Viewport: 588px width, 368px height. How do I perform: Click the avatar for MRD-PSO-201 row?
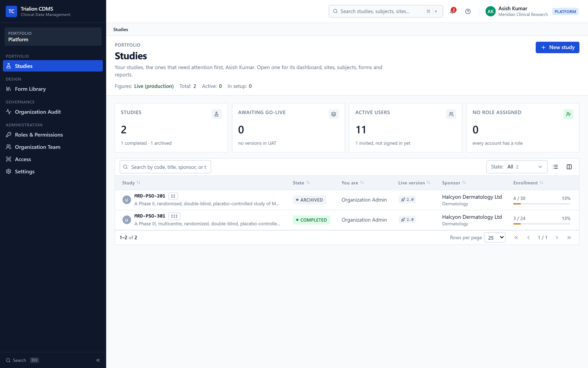[126, 200]
